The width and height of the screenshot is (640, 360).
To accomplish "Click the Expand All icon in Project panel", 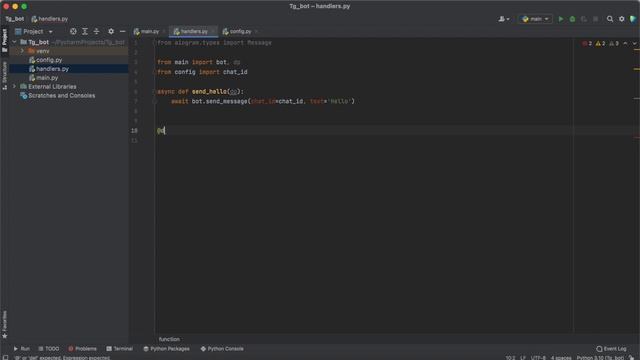I will 85,31.
